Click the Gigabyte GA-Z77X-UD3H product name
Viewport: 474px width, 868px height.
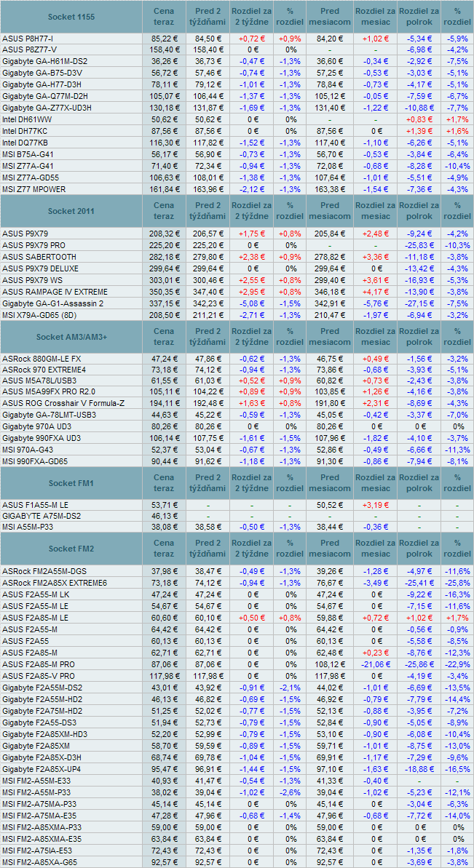(x=46, y=107)
